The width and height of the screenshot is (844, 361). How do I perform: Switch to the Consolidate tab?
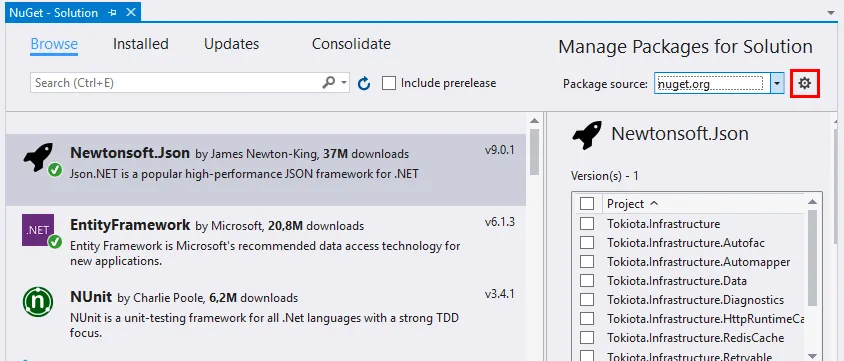point(351,44)
